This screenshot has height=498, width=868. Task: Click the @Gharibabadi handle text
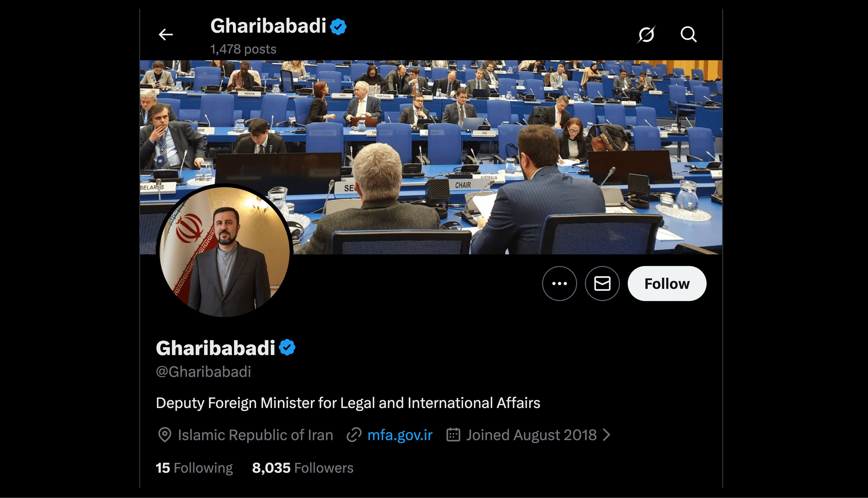204,372
